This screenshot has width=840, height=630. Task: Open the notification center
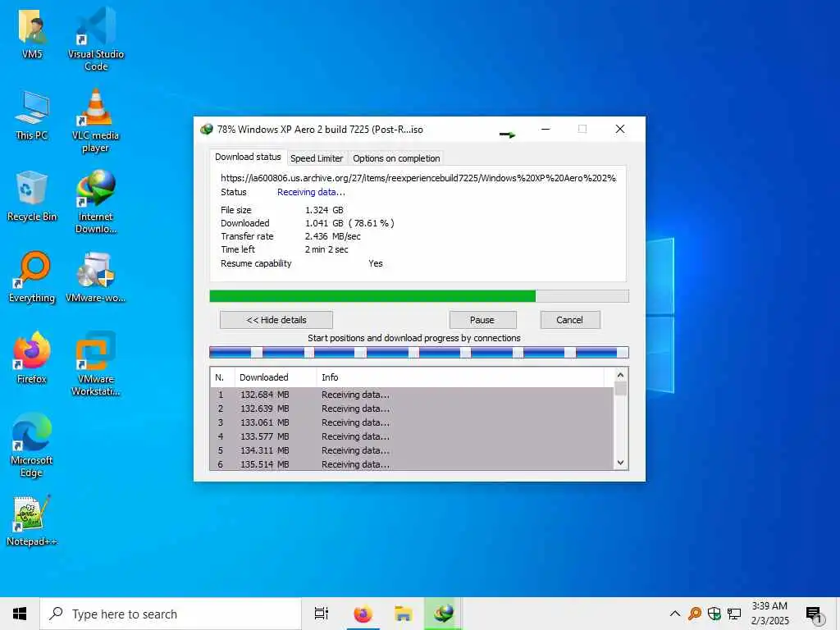tap(814, 614)
